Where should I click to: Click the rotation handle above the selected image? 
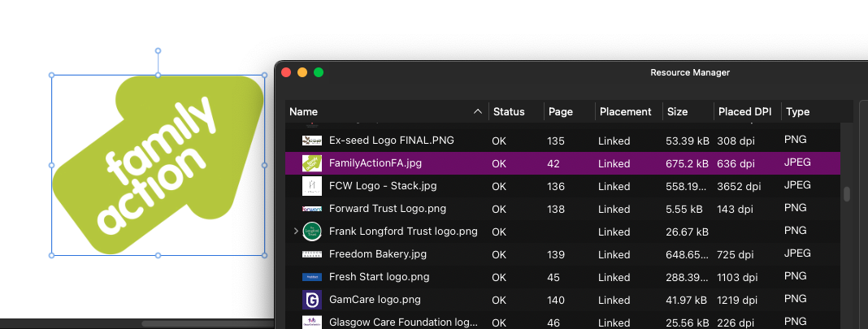click(x=158, y=51)
